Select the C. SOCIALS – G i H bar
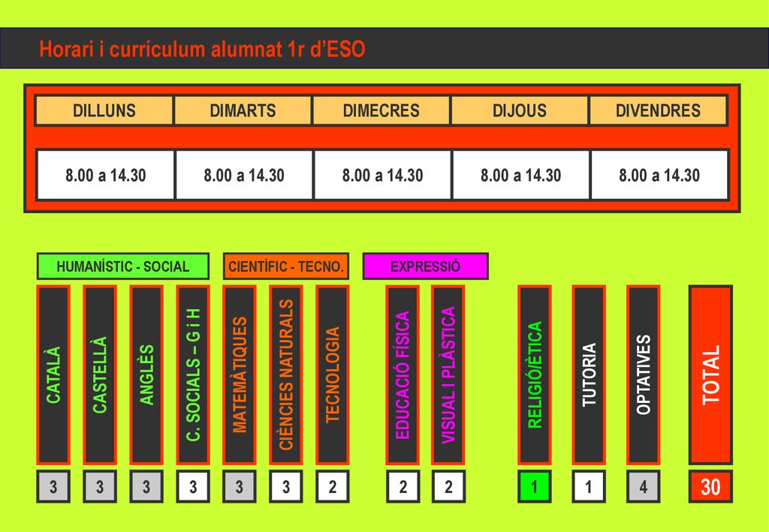The width and height of the screenshot is (769, 532). 193,374
